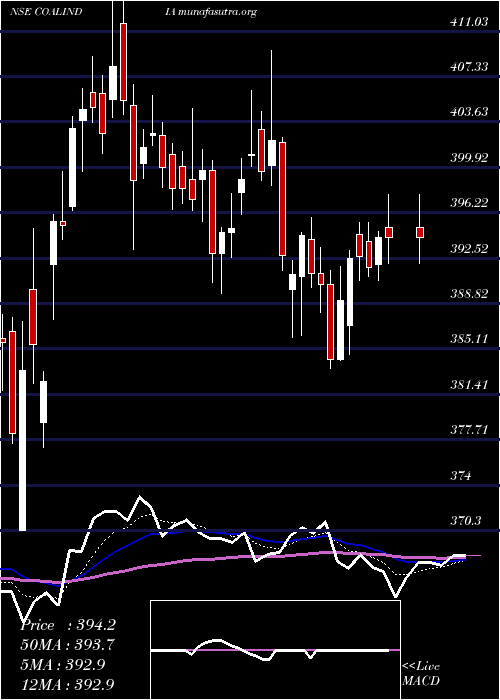Image resolution: width=500 pixels, height=700 pixels.
Task: Click the 407.33 price axis label
Action: coord(468,67)
